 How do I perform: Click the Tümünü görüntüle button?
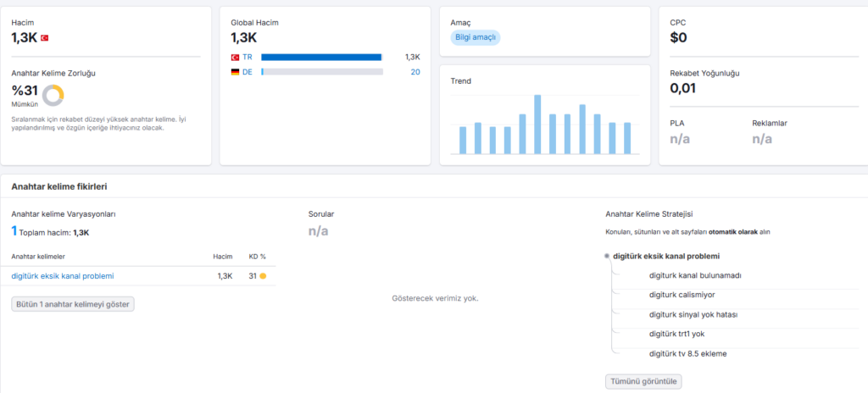(x=644, y=382)
